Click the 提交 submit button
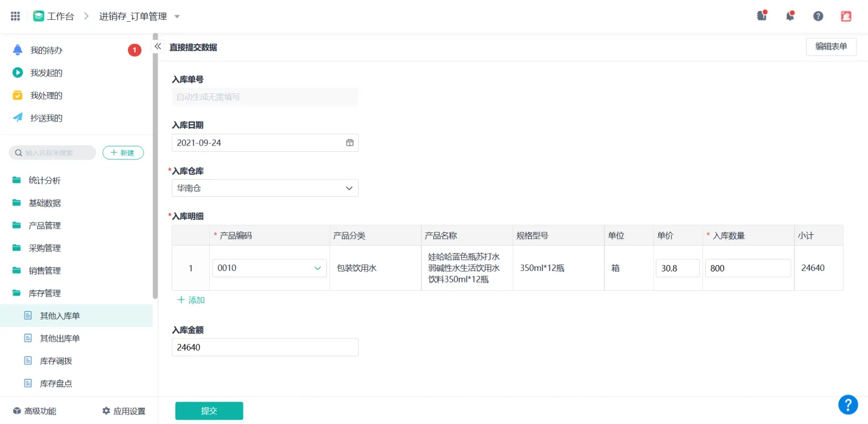The image size is (868, 424). [x=209, y=411]
